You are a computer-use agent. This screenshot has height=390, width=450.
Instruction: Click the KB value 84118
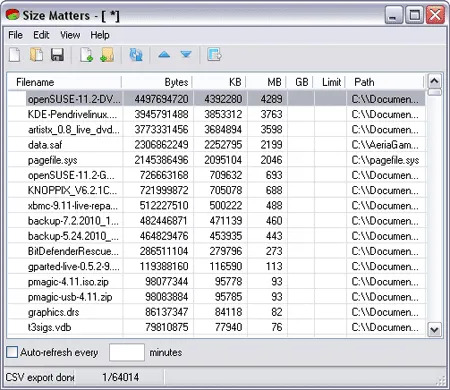228,312
